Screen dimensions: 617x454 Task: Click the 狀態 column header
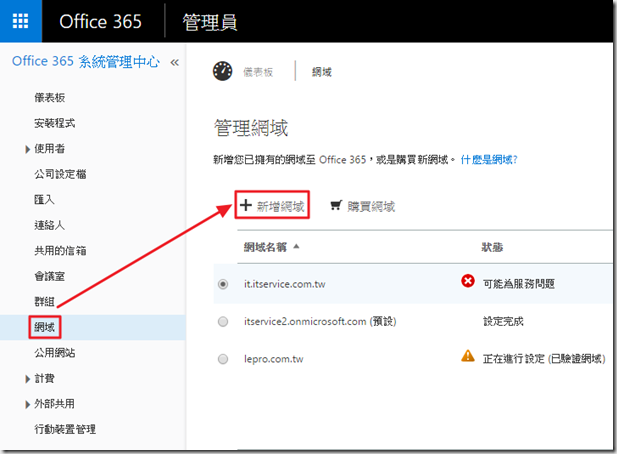point(491,246)
